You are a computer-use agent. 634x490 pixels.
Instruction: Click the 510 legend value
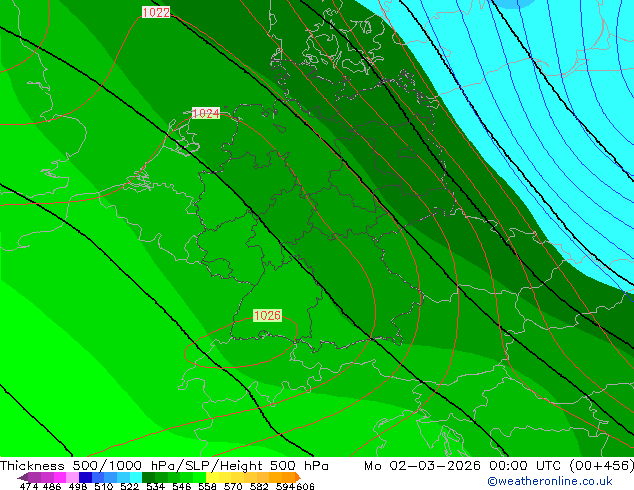(104, 486)
